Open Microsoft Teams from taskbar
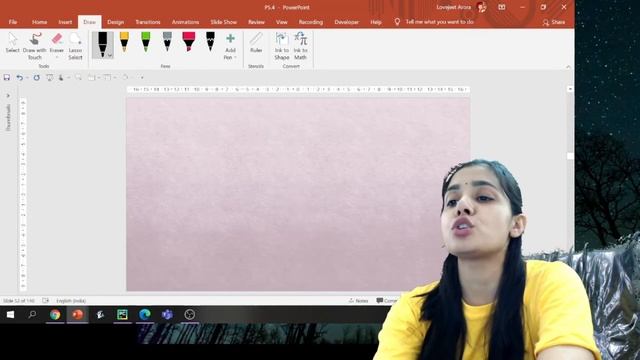This screenshot has height=360, width=640. pos(167,315)
